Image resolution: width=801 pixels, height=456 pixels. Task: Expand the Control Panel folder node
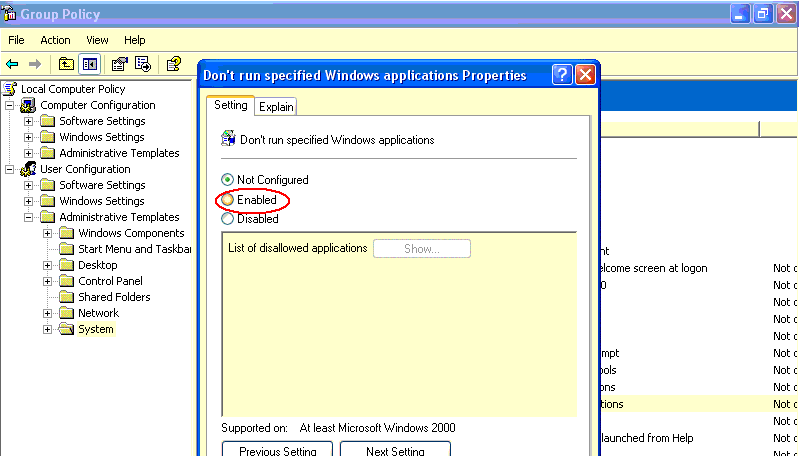48,281
